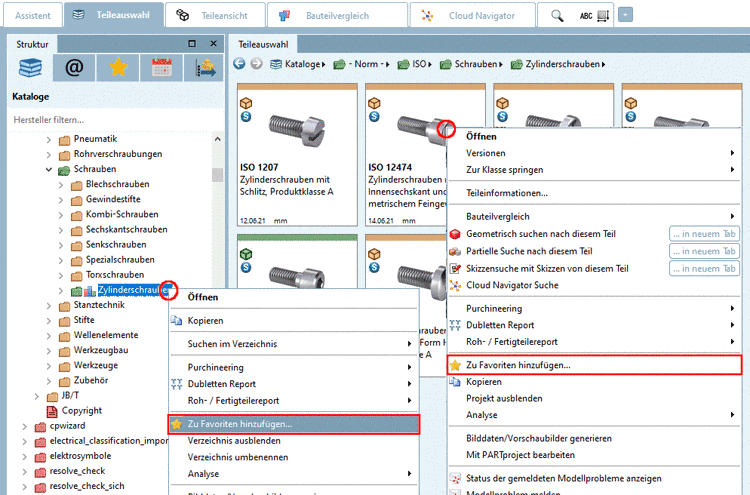750x495 pixels.
Task: Go forward with the grey forward arrow
Action: (256, 64)
